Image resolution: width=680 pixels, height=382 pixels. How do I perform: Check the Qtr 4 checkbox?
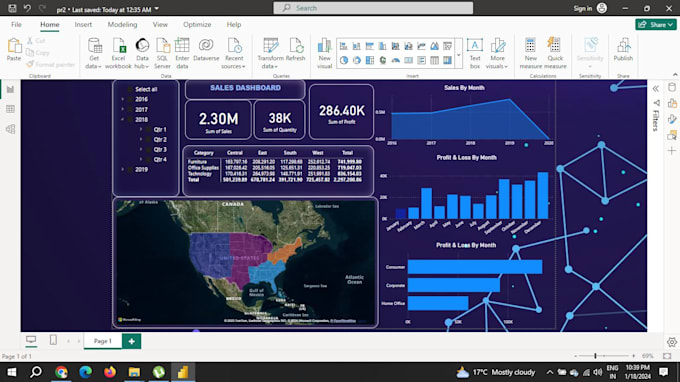point(149,160)
